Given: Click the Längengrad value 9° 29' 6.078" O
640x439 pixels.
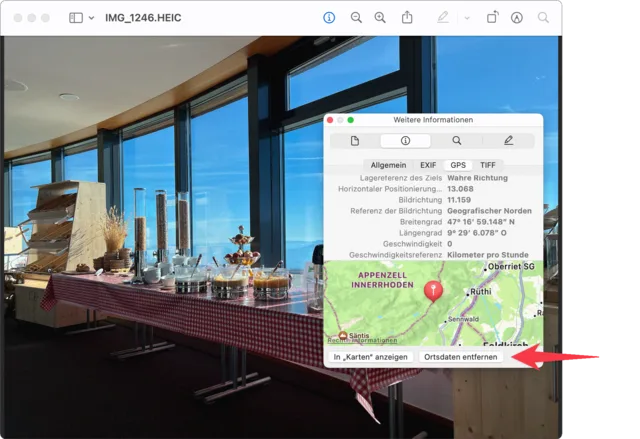Looking at the screenshot, I should pyautogui.click(x=477, y=233).
